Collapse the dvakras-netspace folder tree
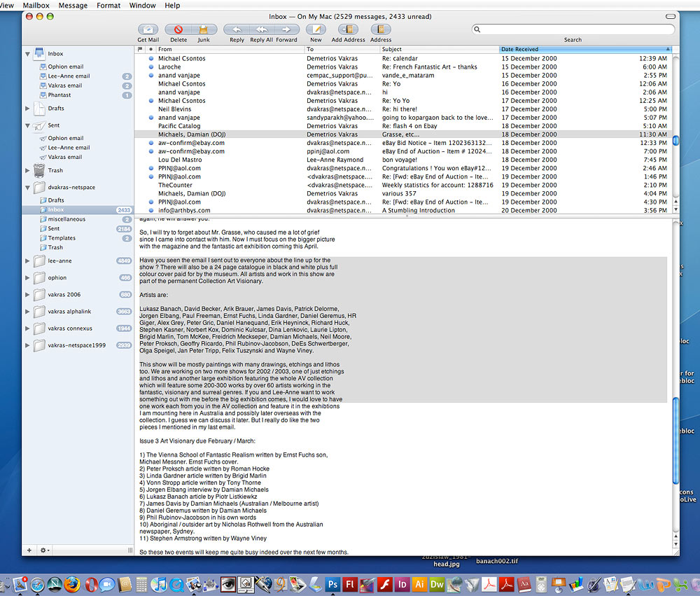700x596 pixels. 27,188
